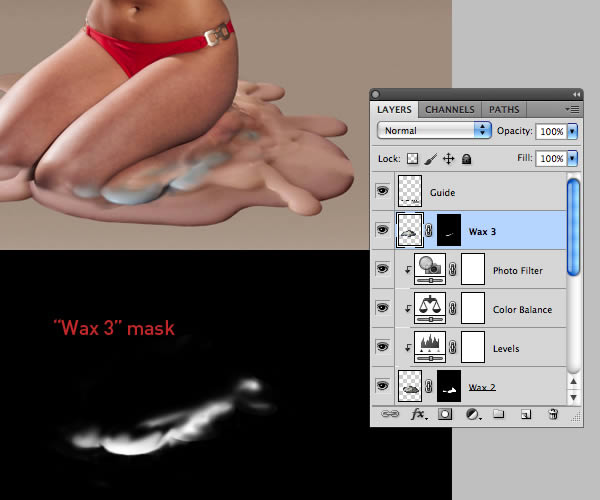Click the Photo Filter mask link icon
The image size is (600, 500).
click(x=453, y=269)
